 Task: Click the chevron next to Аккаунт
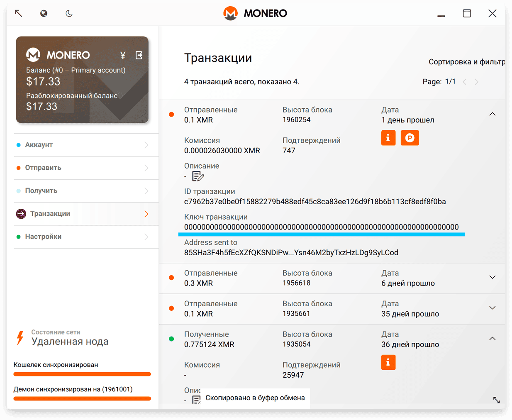146,145
